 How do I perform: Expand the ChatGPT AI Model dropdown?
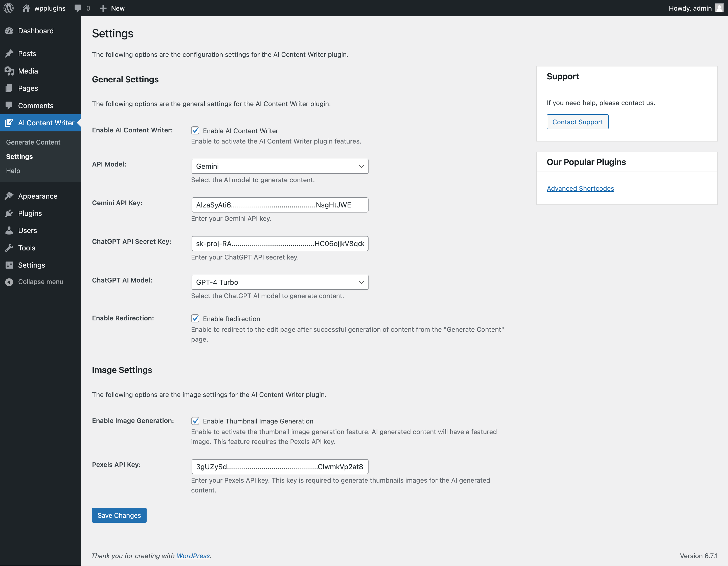click(x=280, y=282)
